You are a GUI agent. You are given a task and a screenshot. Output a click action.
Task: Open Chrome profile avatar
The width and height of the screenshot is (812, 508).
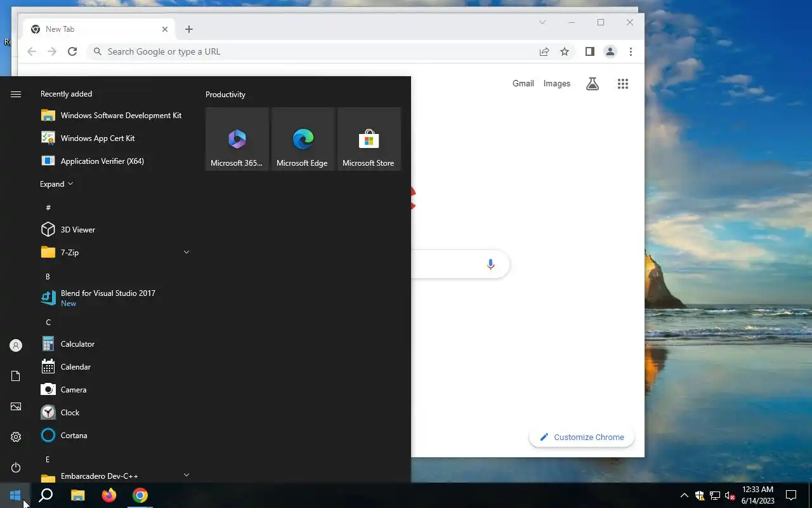pos(610,51)
